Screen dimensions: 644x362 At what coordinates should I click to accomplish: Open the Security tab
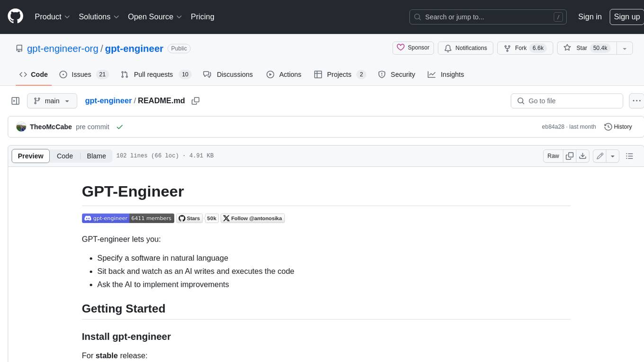pyautogui.click(x=397, y=74)
